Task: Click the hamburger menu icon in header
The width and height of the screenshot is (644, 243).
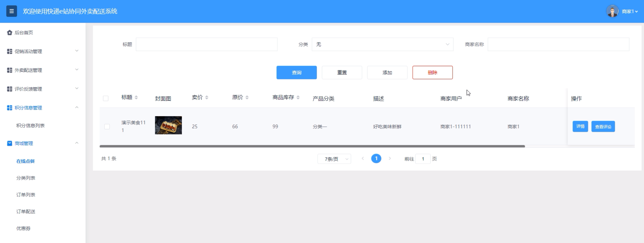Action: (x=12, y=11)
